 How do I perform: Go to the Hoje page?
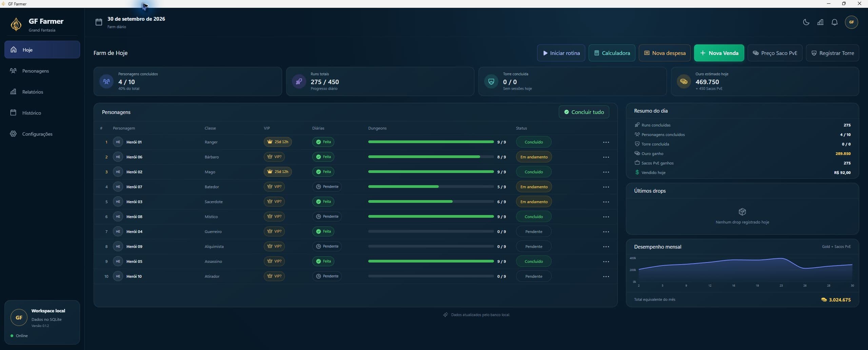tap(42, 50)
